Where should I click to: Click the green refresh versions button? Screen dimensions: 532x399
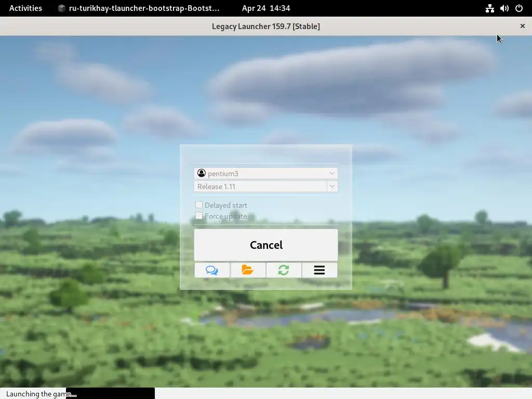[284, 270]
